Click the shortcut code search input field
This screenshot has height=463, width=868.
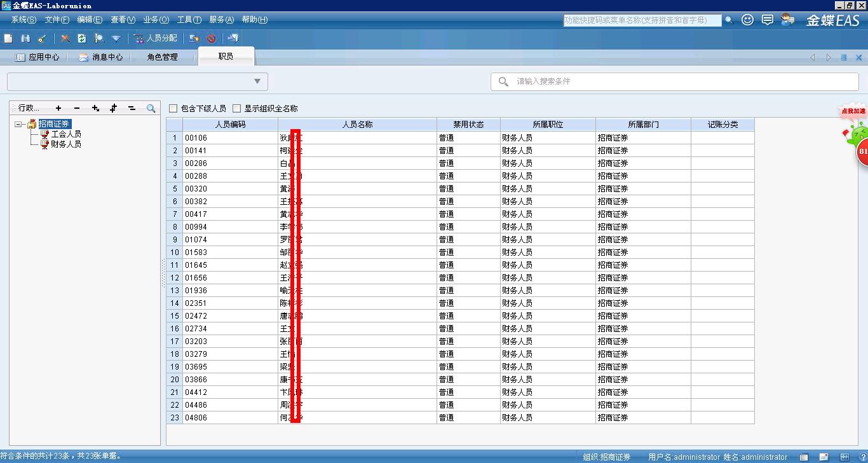coord(642,20)
